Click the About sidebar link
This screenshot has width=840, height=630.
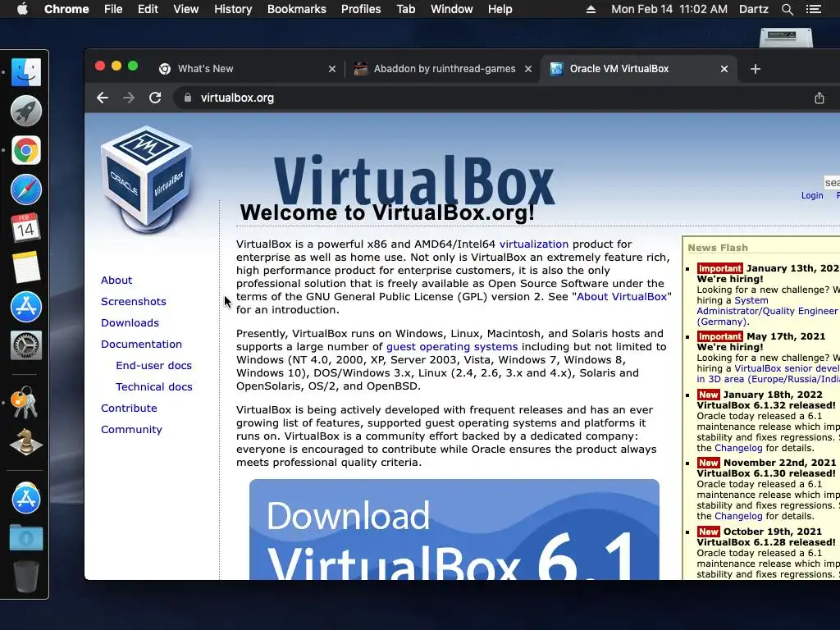click(116, 281)
